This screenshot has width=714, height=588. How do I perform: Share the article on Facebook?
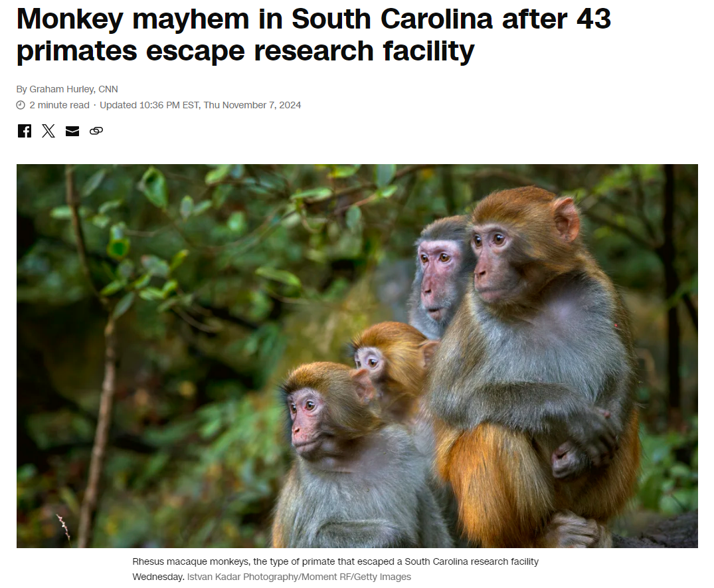pyautogui.click(x=25, y=131)
